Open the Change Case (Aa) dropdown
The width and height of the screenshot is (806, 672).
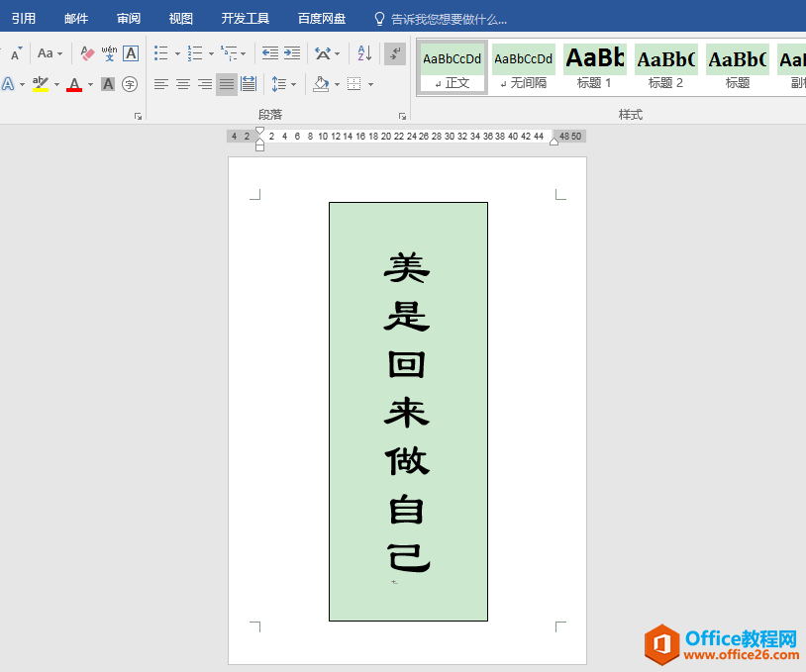(x=50, y=53)
